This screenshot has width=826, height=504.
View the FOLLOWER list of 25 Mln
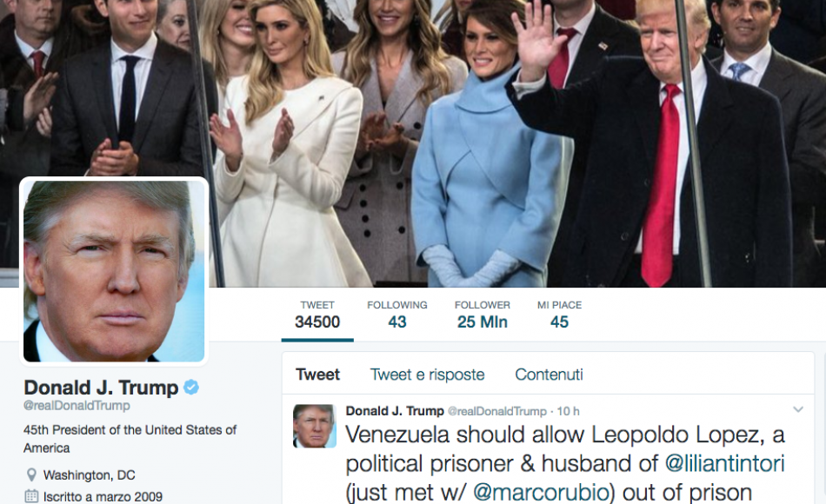(x=483, y=315)
